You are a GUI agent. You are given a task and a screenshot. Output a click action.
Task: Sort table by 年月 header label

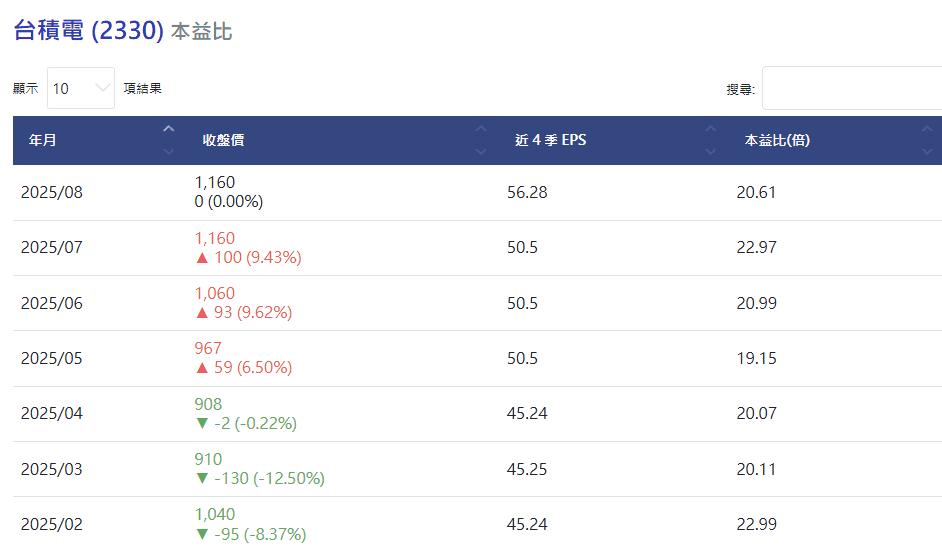[43, 140]
